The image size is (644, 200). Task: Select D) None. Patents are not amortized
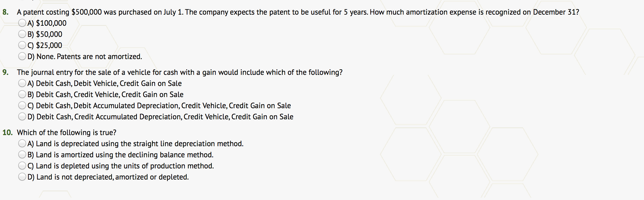(x=22, y=56)
